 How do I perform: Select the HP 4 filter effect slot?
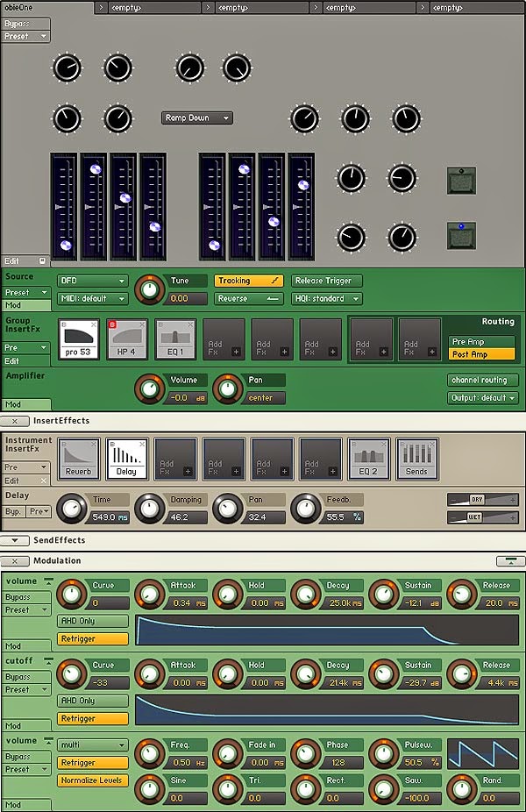point(127,339)
